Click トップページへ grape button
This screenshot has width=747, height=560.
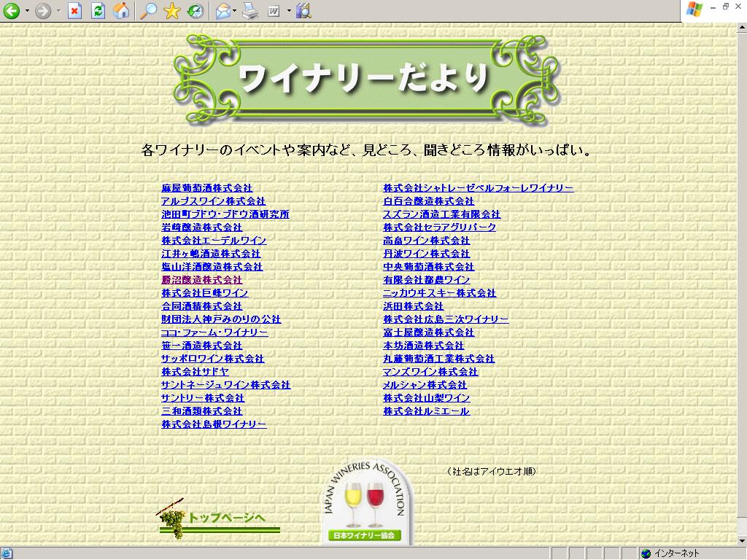[x=218, y=518]
